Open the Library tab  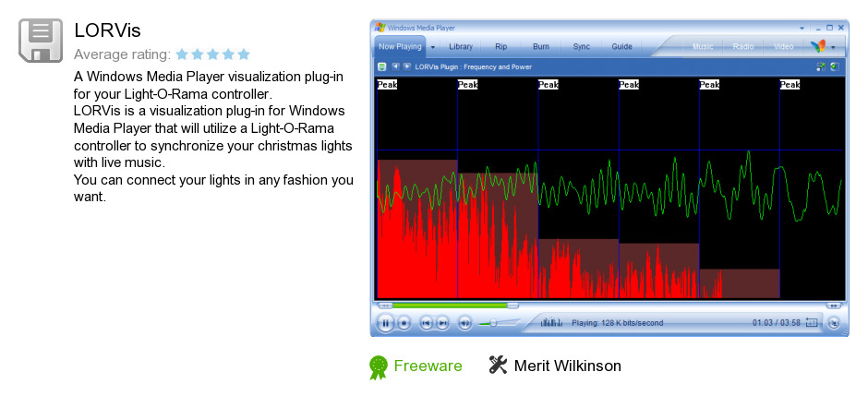[461, 46]
